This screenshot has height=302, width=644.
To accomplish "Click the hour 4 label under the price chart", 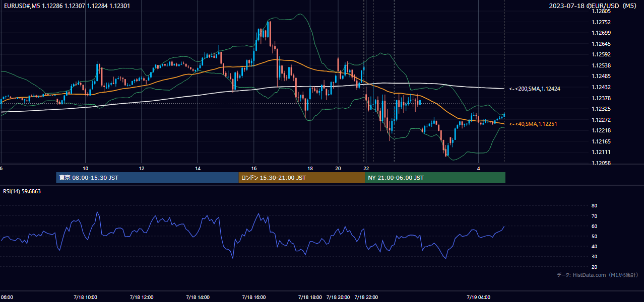I will (479, 168).
